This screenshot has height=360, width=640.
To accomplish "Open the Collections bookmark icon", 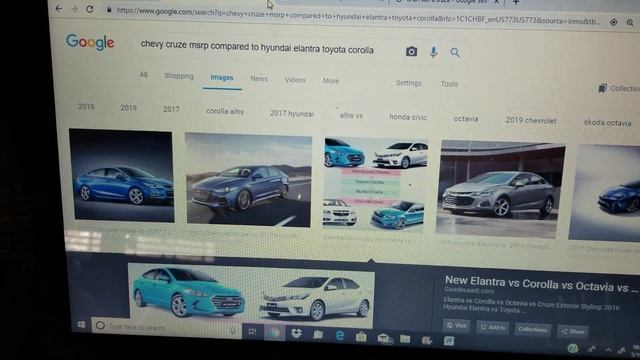I will (602, 88).
